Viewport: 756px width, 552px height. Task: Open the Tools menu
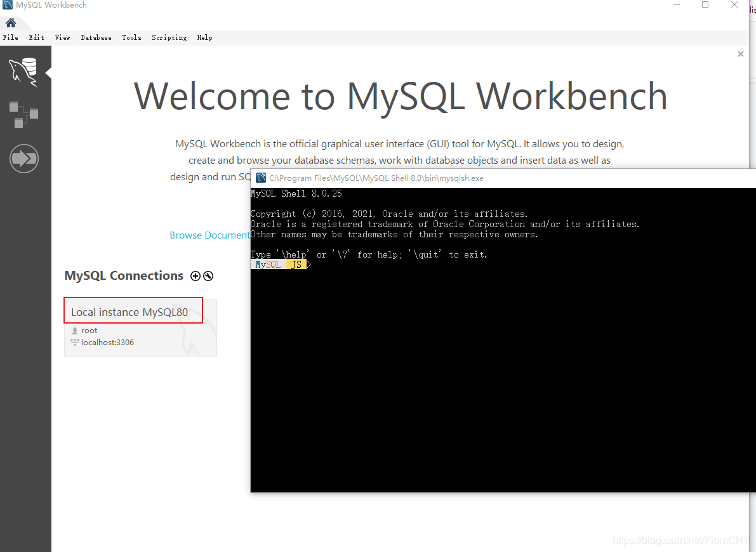[131, 37]
